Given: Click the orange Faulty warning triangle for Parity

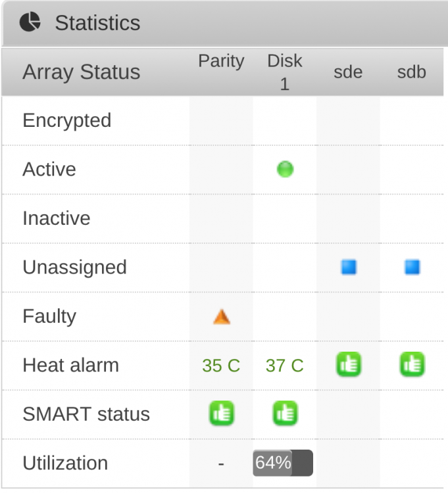Looking at the screenshot, I should 222,317.
